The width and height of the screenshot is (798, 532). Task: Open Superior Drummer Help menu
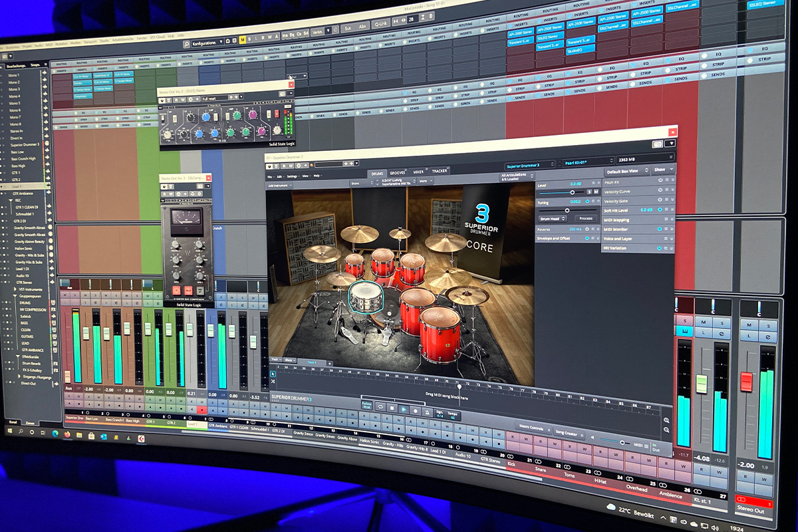pos(317,176)
